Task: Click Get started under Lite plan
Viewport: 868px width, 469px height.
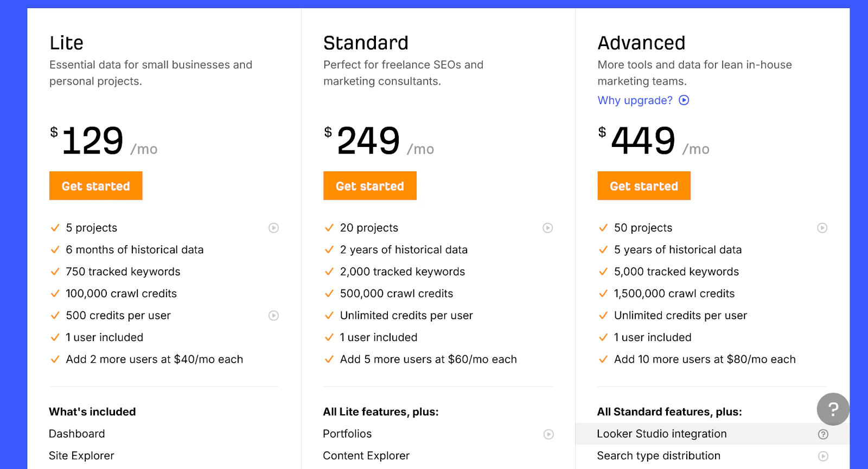Action: (96, 186)
